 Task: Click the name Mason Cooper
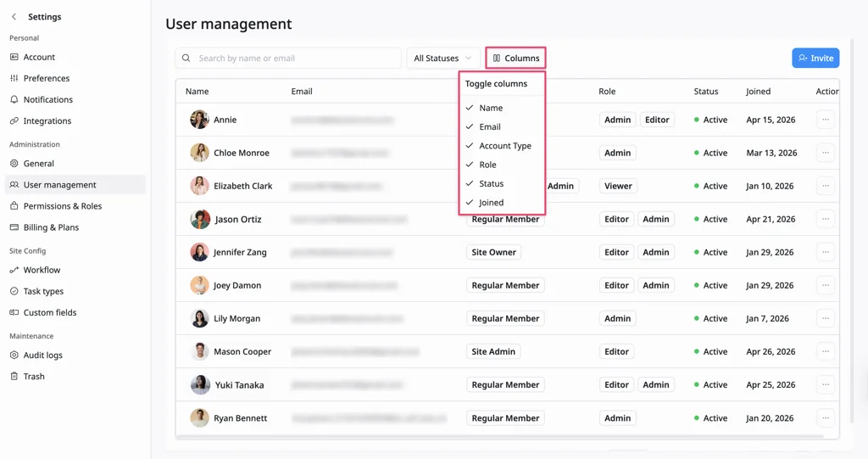point(242,351)
